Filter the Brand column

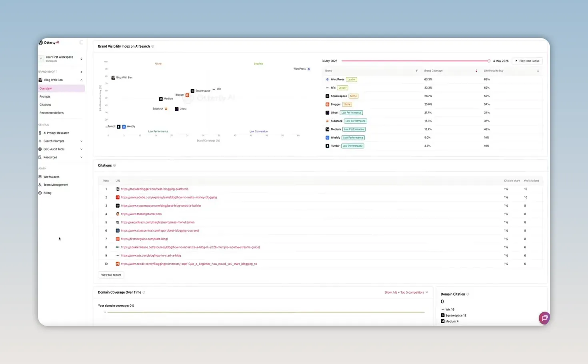(416, 71)
